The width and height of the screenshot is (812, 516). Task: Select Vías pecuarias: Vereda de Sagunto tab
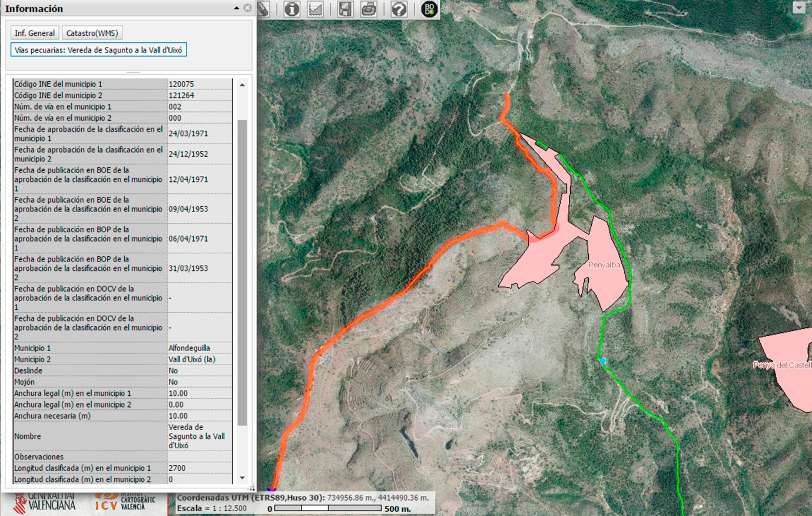click(98, 50)
